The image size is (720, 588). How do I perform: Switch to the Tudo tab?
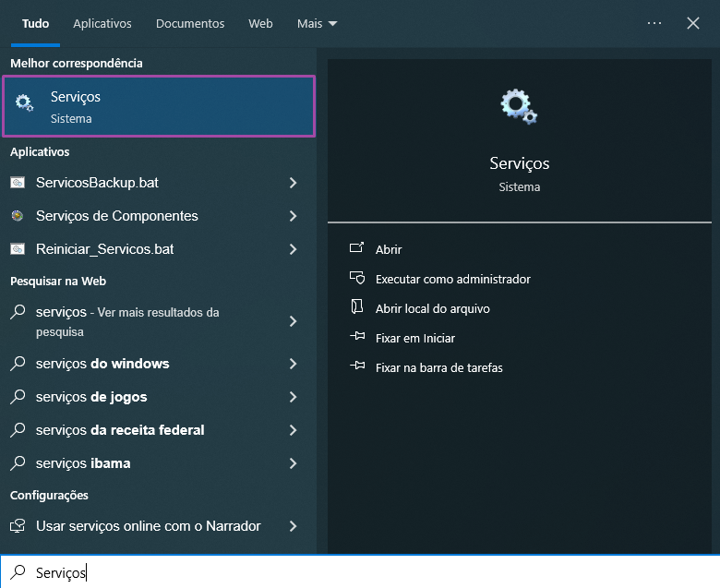[35, 23]
